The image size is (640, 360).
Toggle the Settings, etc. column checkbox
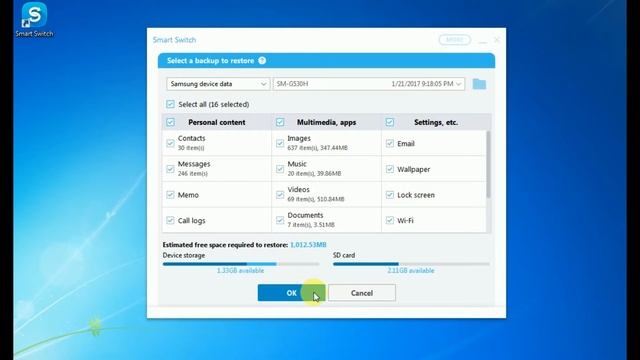click(390, 122)
